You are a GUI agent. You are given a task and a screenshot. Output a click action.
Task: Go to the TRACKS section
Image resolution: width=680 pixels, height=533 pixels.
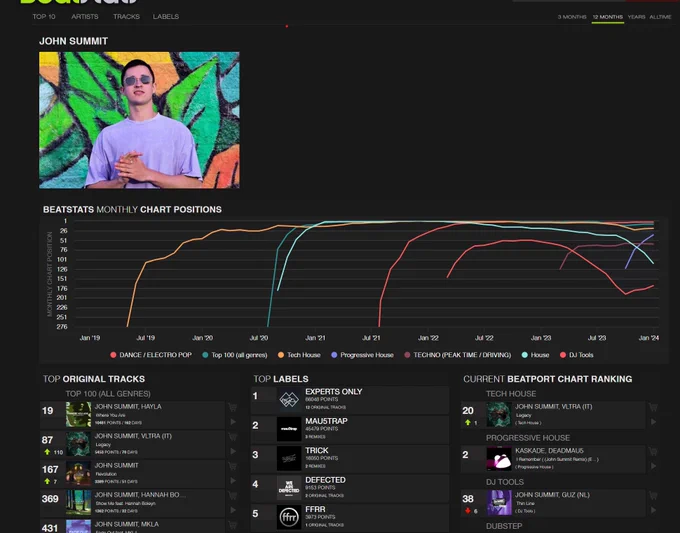[x=126, y=16]
